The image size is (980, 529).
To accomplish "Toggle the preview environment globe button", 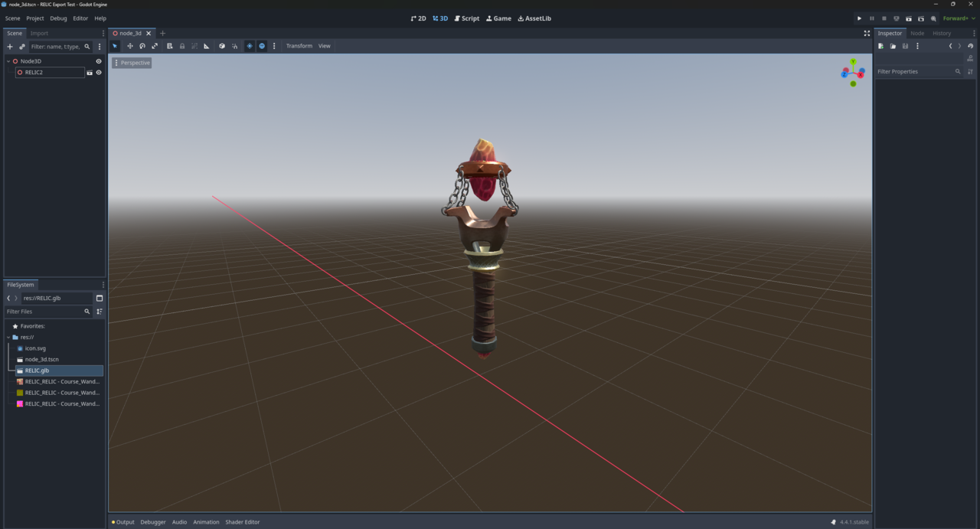I will point(262,46).
